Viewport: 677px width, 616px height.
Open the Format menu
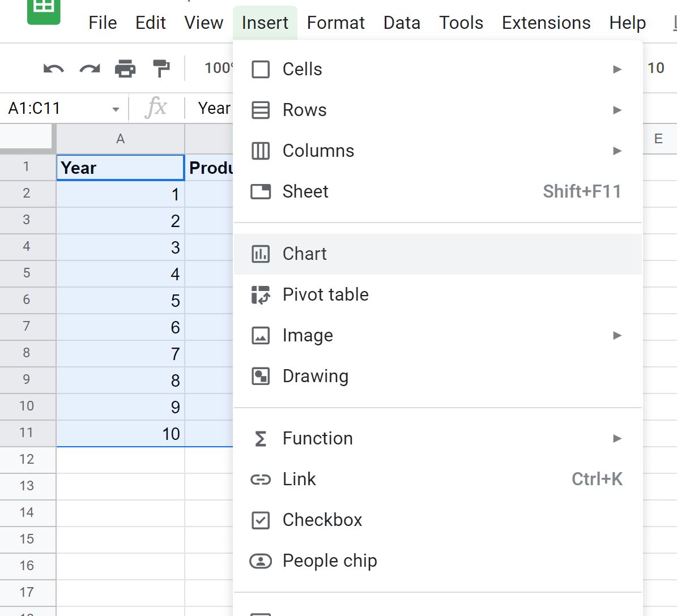pyautogui.click(x=335, y=23)
